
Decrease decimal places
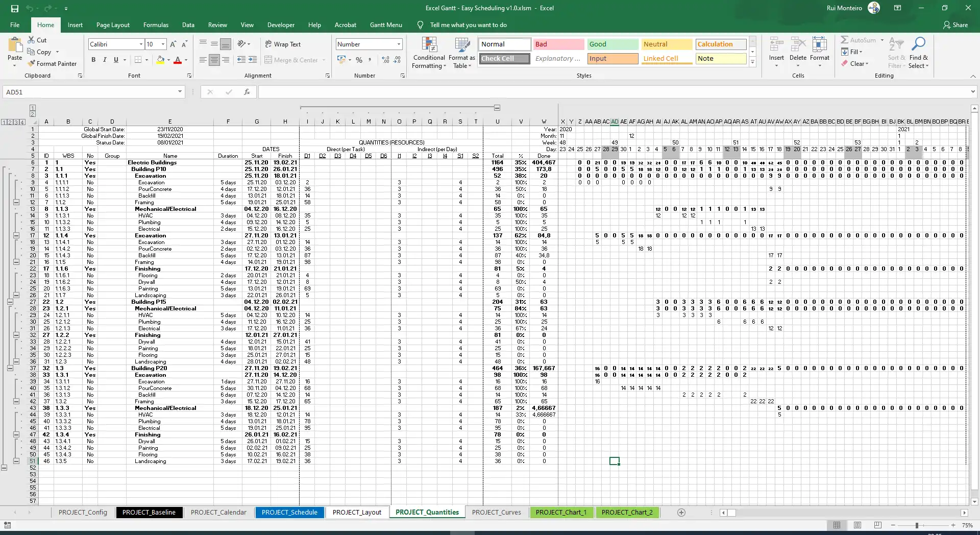pos(397,60)
